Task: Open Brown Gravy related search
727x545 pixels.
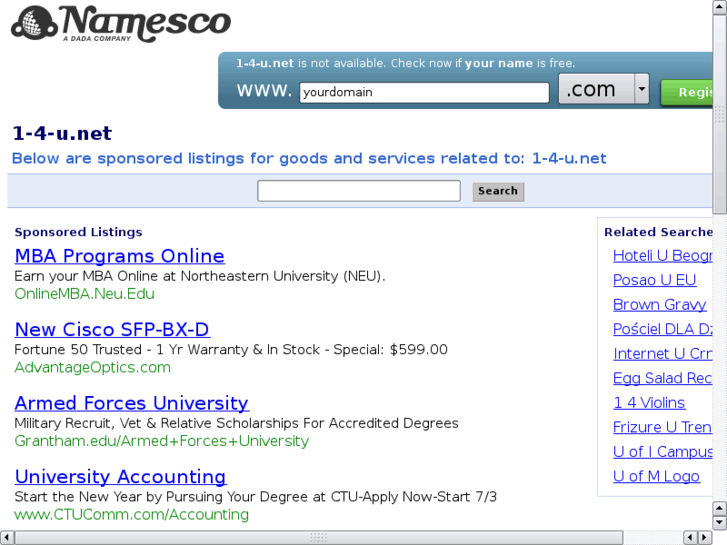Action: coord(660,305)
